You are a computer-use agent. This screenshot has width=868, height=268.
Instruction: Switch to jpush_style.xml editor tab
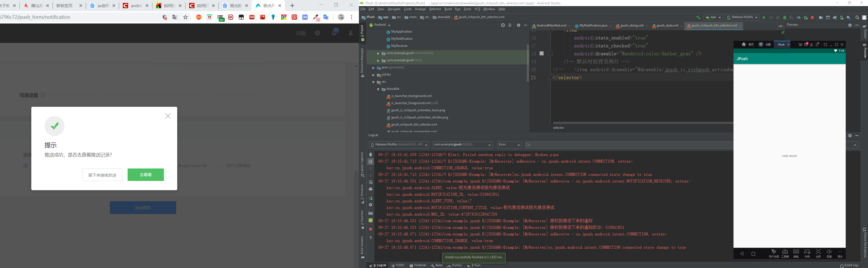[x=667, y=26]
